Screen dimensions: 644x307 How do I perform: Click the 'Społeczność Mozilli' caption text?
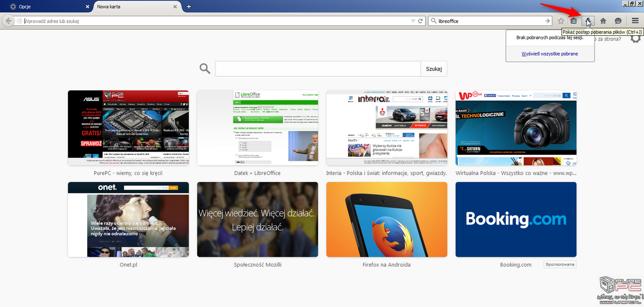(257, 265)
